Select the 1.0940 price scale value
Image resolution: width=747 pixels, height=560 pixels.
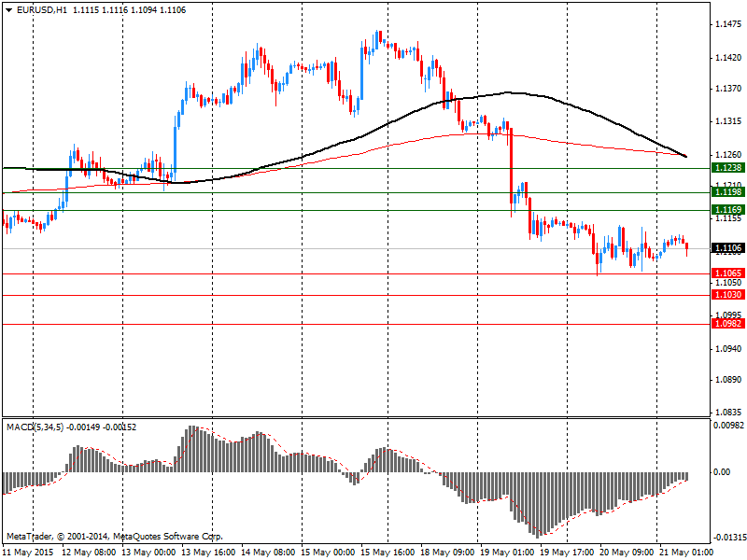pos(729,348)
